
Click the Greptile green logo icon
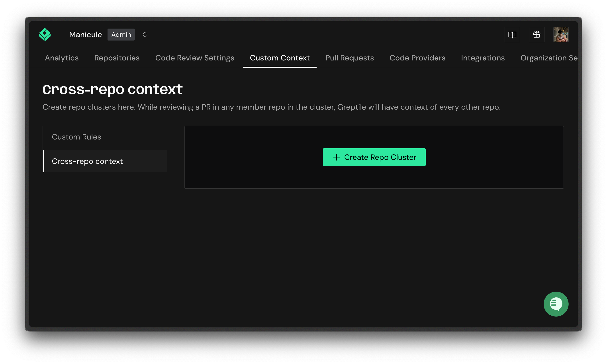[x=45, y=35]
